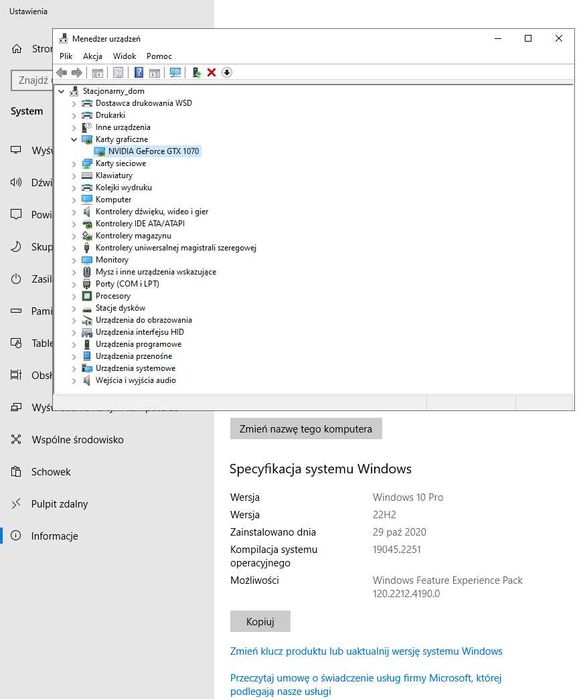Go to Pulpit zdalny settings
The image size is (581, 699).
(x=59, y=504)
